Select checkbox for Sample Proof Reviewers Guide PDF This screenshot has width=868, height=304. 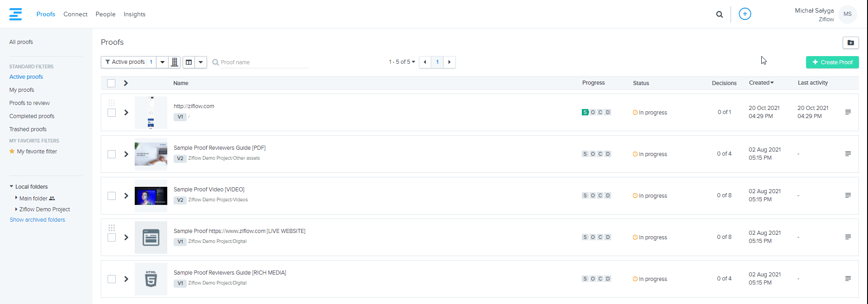click(x=112, y=154)
